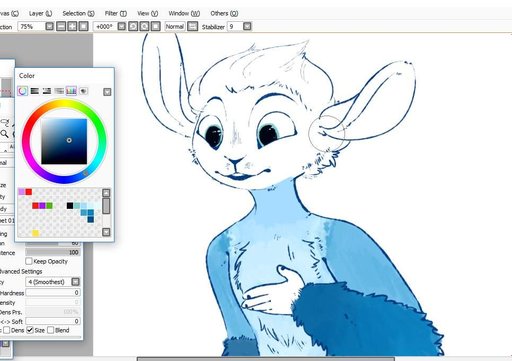The width and height of the screenshot is (512, 361).
Task: Open the 4 (Smoothest) quality dropdown
Action: point(75,282)
